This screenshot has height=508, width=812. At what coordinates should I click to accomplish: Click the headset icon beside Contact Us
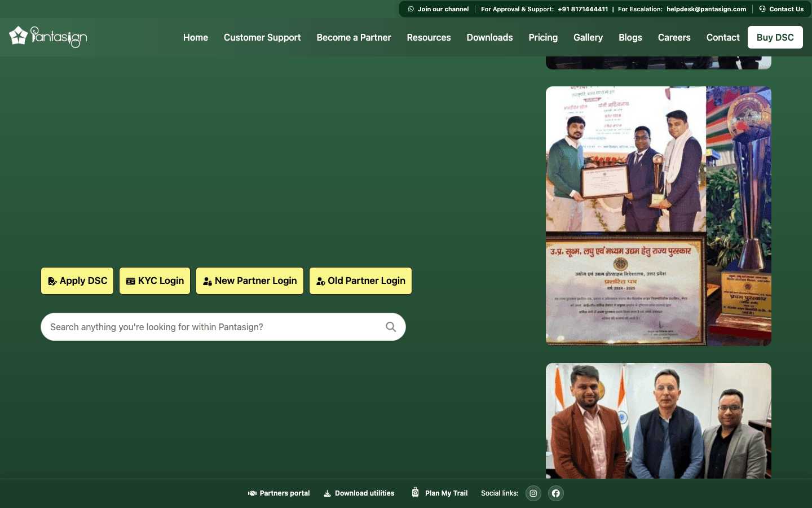(x=762, y=9)
